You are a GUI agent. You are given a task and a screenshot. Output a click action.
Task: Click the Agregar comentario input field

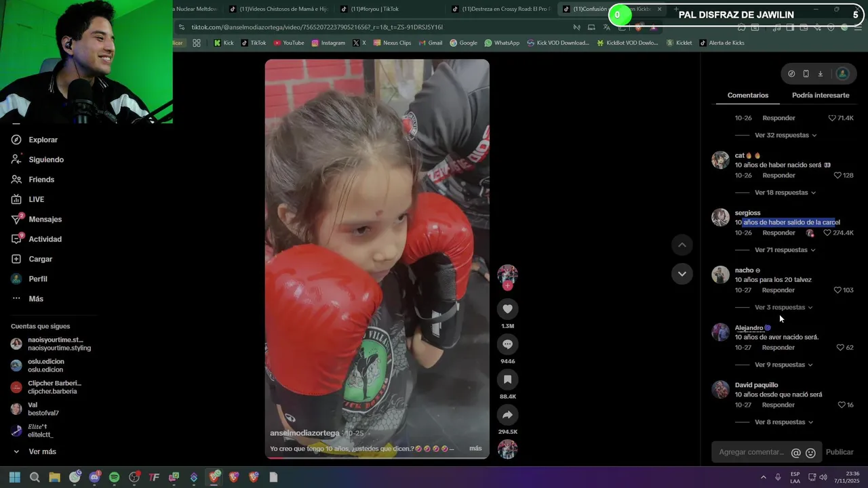pos(751,453)
